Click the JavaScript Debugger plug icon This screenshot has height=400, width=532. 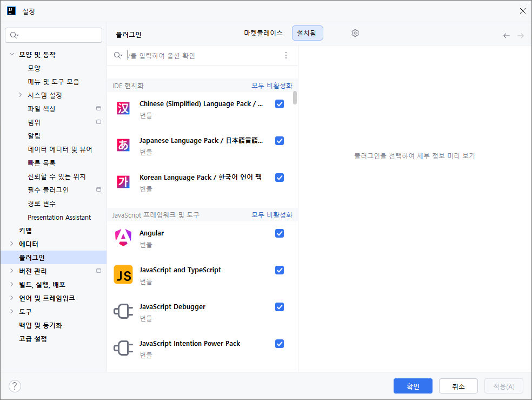pyautogui.click(x=123, y=311)
